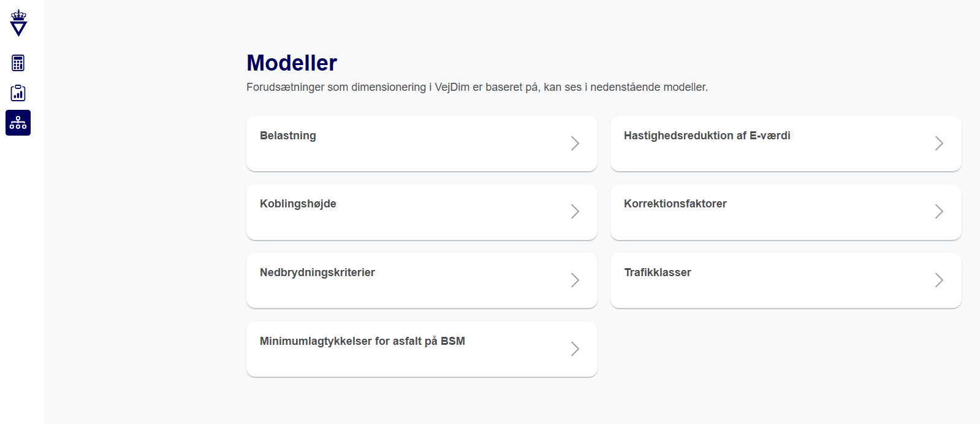Click the Modeller page heading
Viewport: 980px width, 424px height.
click(292, 63)
